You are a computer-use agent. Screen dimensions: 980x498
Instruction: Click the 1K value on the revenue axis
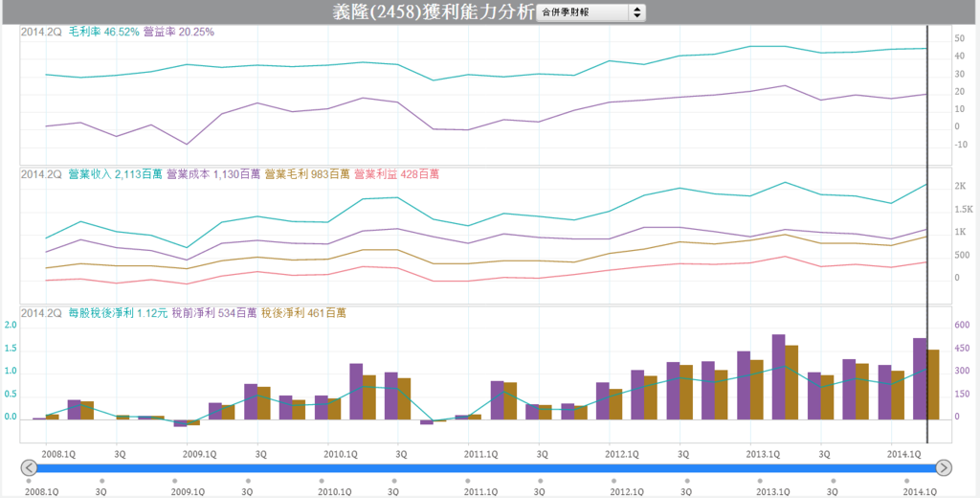(960, 233)
